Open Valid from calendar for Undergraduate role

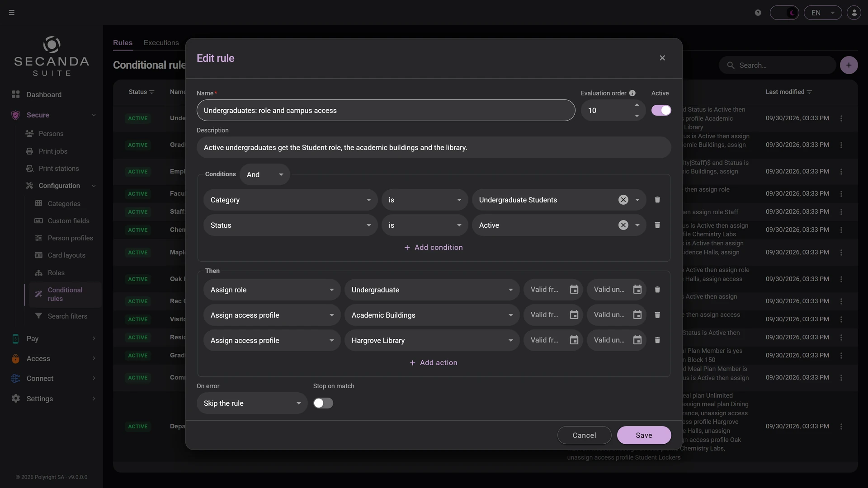[x=574, y=290]
